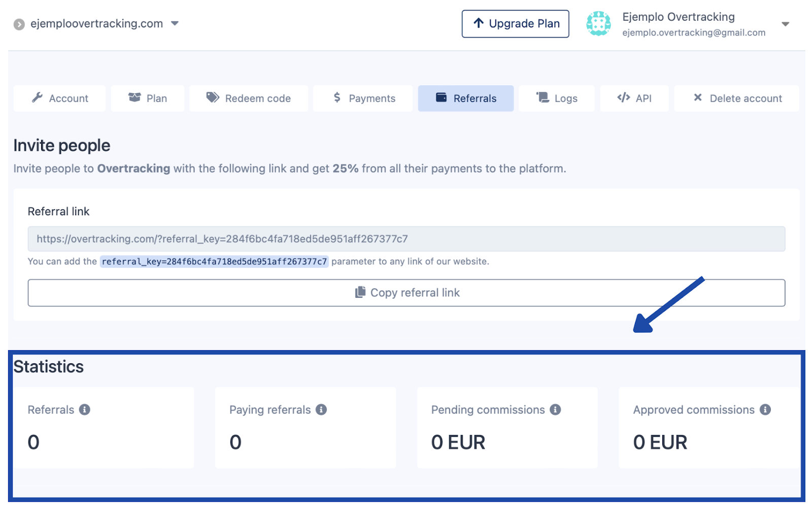Screen dimensions: 812x510
Task: Click the highlighted referral_key parameter code
Action: (x=214, y=262)
